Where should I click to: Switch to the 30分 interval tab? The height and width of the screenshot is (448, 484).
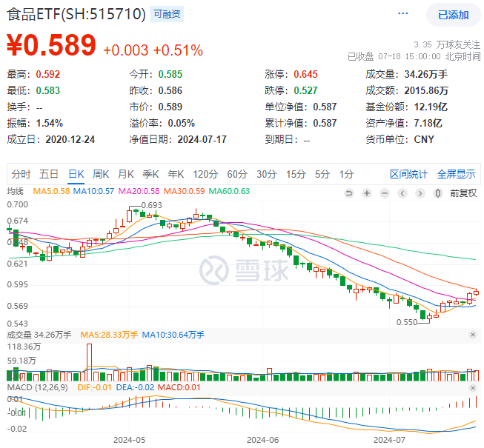(x=266, y=174)
